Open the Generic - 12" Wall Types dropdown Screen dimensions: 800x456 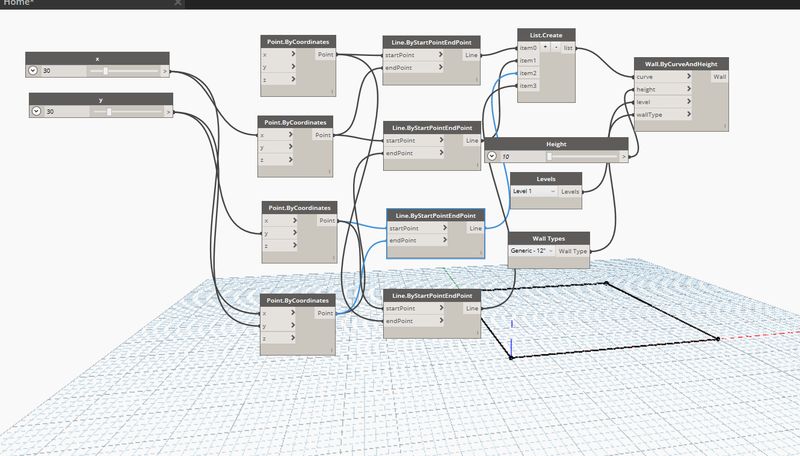point(532,251)
